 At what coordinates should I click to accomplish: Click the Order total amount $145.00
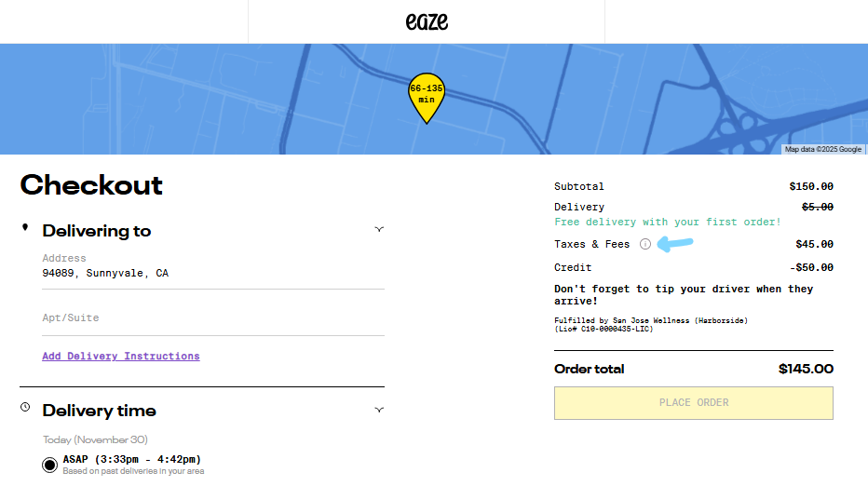click(806, 370)
